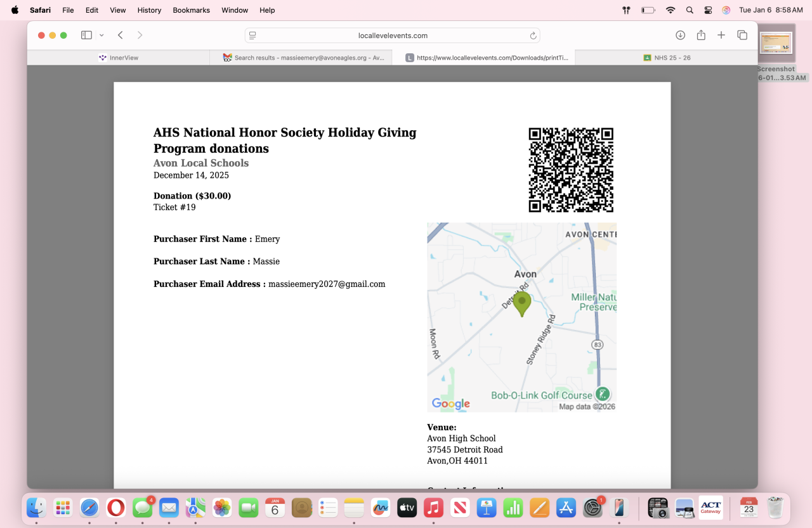Launch Numbers from the Dock
The height and width of the screenshot is (528, 812).
point(513,508)
